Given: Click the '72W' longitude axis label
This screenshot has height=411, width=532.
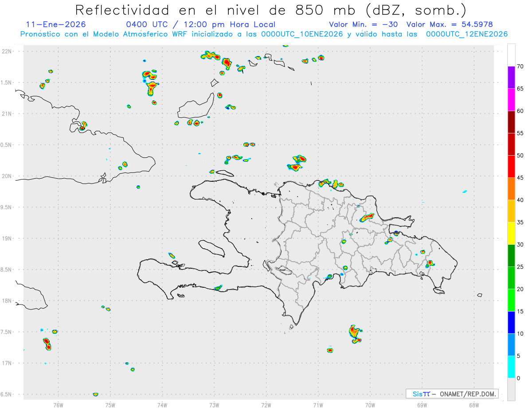Looking at the screenshot, I should 266,405.
